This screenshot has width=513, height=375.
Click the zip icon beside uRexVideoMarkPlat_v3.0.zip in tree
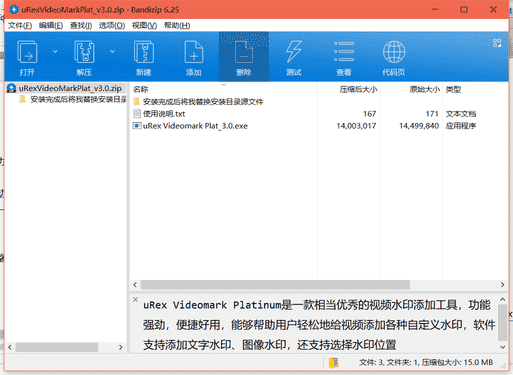pyautogui.click(x=12, y=88)
